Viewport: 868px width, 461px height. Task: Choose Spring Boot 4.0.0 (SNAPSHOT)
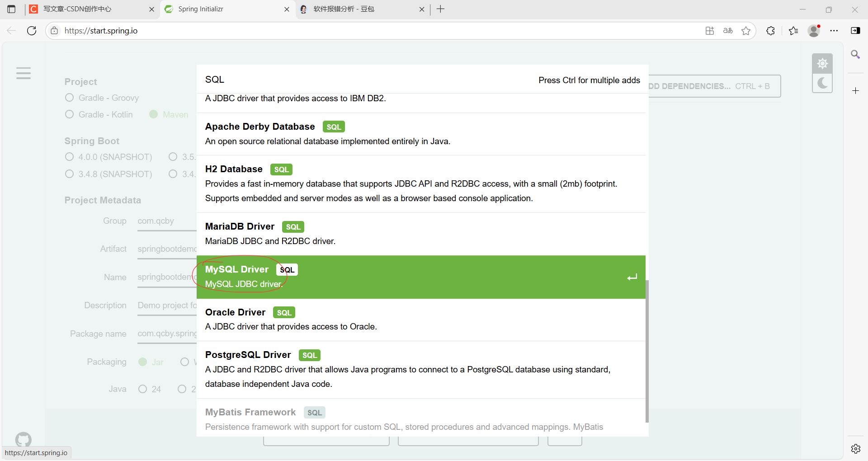coord(108,157)
